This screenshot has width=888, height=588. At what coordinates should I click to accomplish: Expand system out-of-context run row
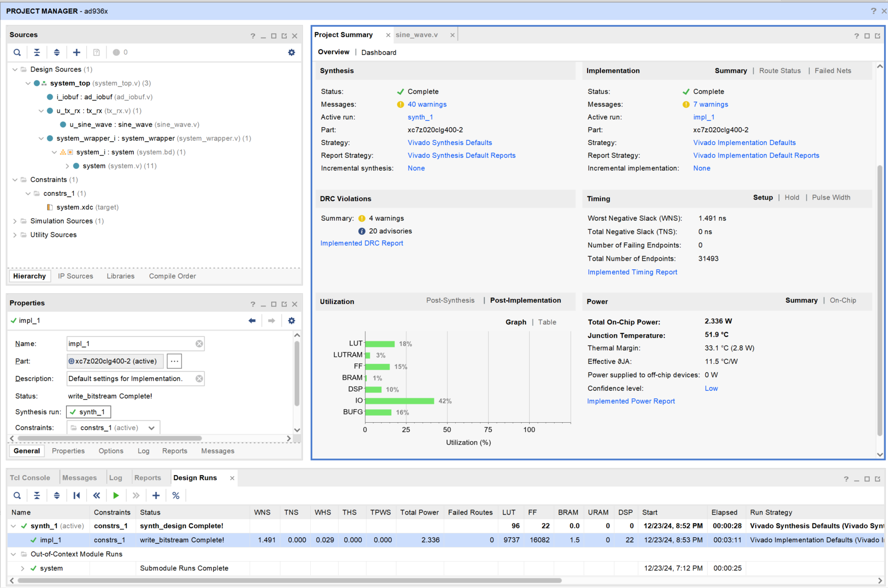23,569
